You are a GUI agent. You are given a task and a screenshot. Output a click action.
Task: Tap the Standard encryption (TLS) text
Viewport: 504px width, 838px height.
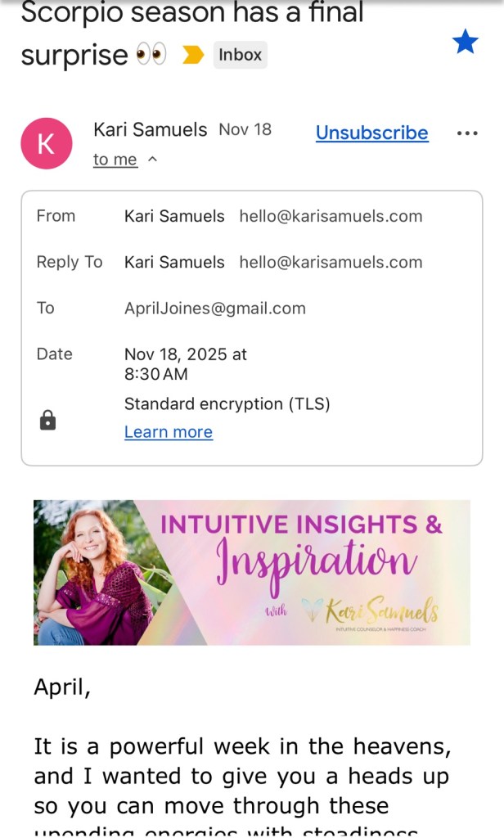coord(227,403)
